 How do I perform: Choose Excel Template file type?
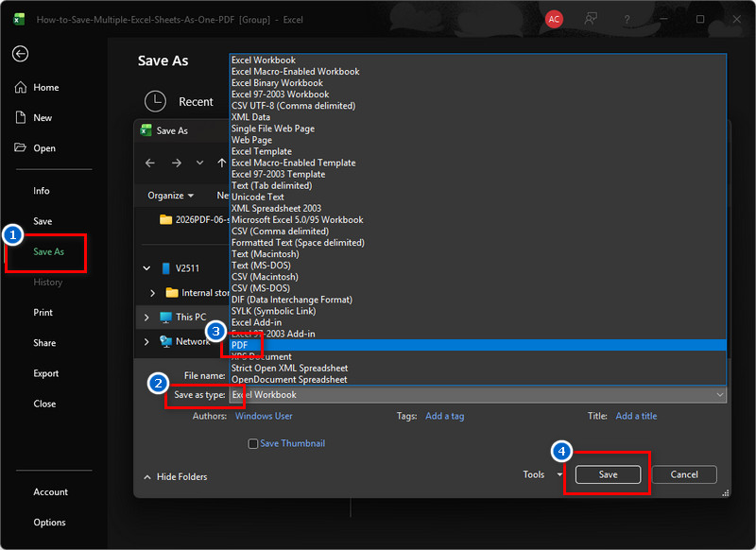point(478,151)
